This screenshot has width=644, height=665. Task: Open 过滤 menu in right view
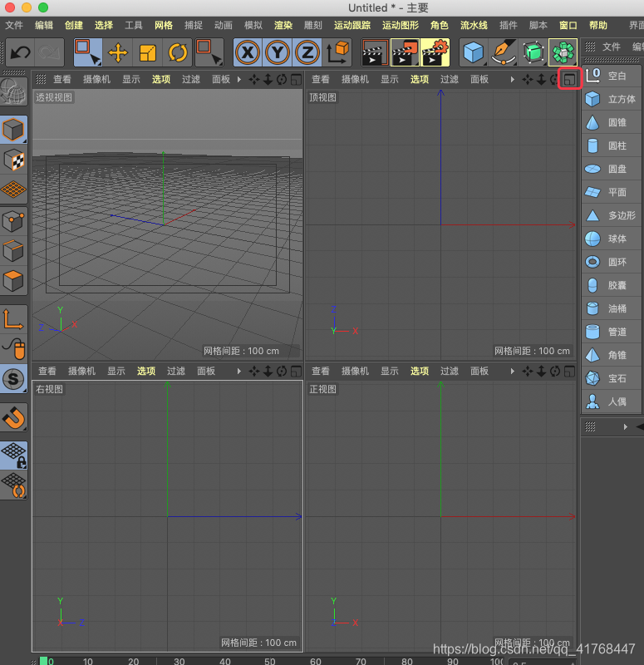click(x=176, y=371)
